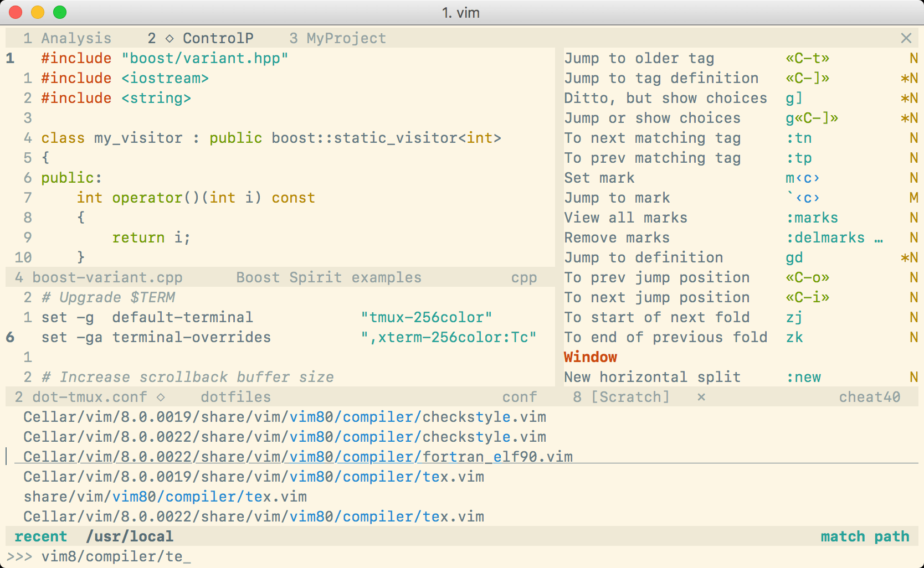Switch to the MyProject tmux window
The image size is (924, 568).
tap(338, 38)
